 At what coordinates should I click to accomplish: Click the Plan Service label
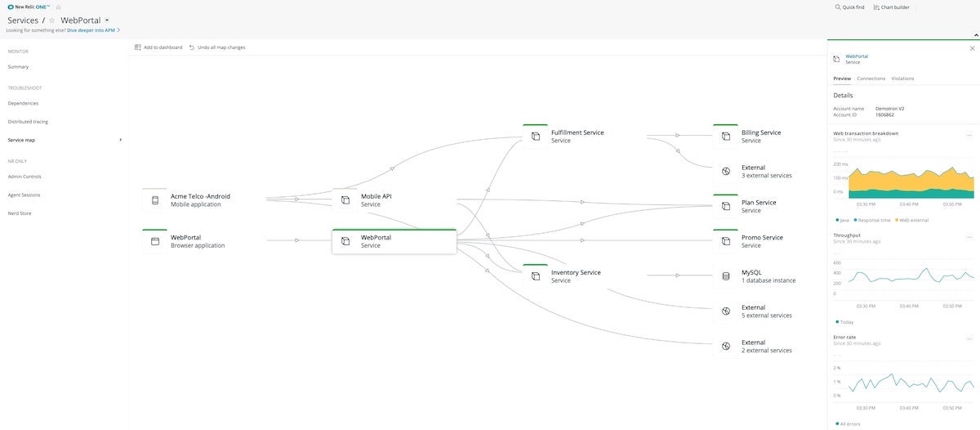pos(759,203)
